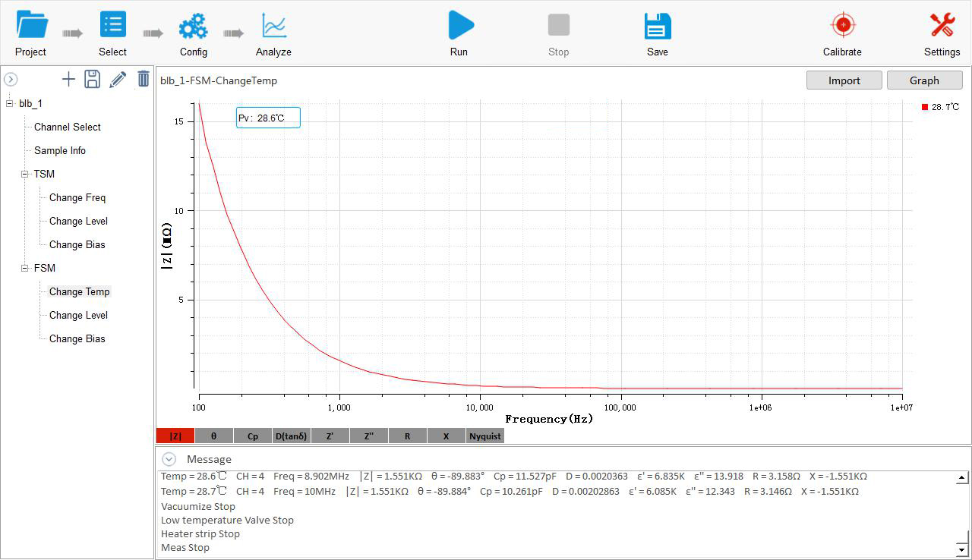This screenshot has width=972, height=560.
Task: Click the Import button
Action: pyautogui.click(x=844, y=80)
